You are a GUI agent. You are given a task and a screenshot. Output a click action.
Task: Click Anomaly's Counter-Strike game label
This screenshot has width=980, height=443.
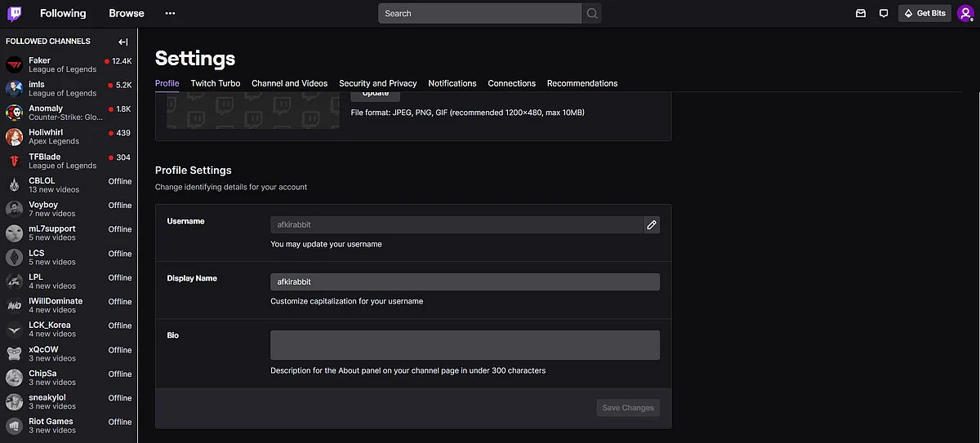pyautogui.click(x=65, y=117)
